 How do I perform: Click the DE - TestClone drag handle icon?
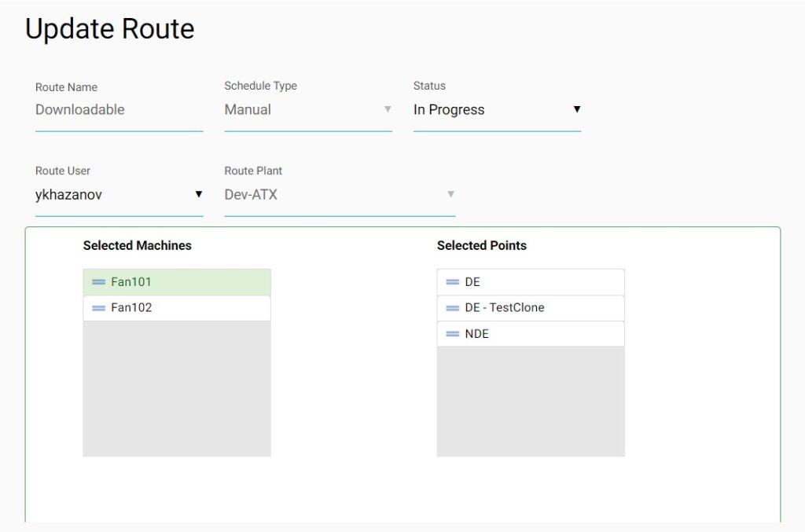click(x=452, y=308)
